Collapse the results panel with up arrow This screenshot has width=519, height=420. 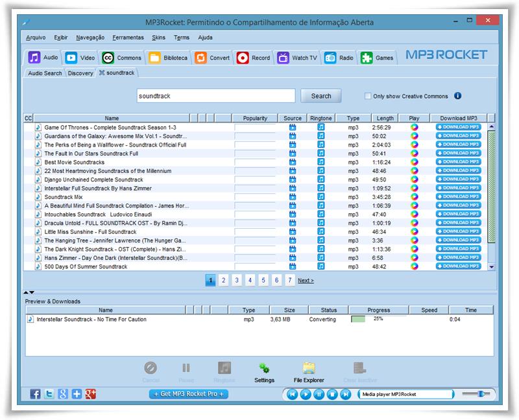26,292
